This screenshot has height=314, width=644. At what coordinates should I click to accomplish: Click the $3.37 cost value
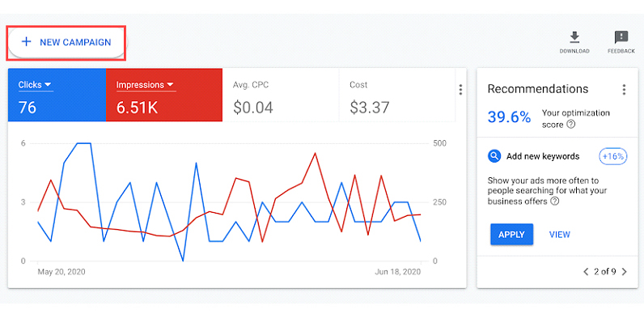tap(369, 108)
